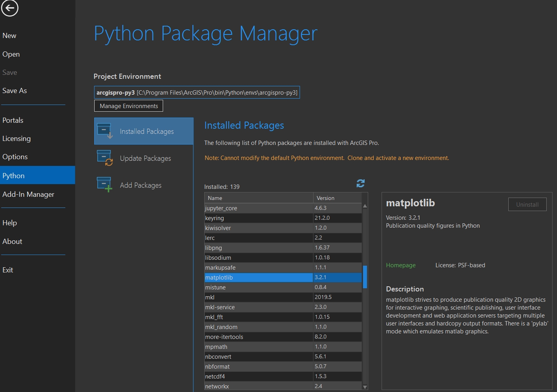The height and width of the screenshot is (392, 557).
Task: Open the Licensing page
Action: pos(17,138)
